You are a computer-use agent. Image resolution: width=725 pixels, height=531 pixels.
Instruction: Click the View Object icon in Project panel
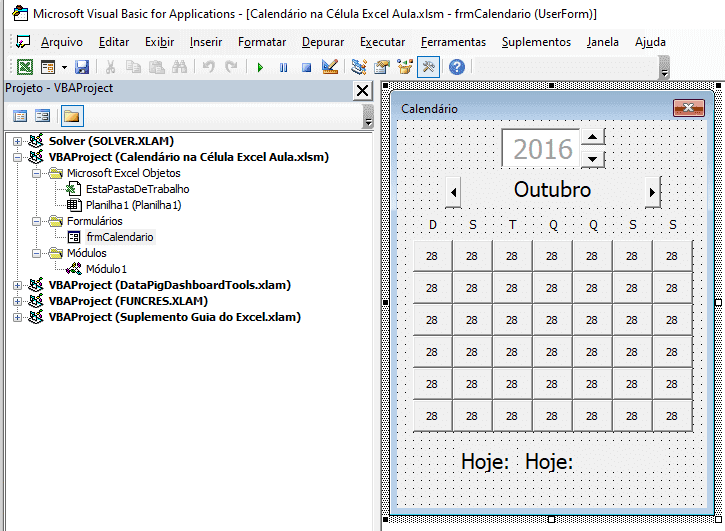pos(43,116)
